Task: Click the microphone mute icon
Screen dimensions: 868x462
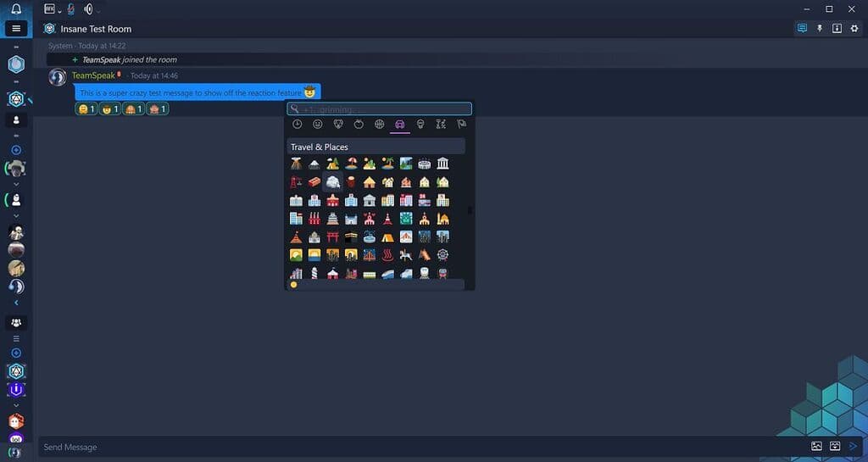Action: click(x=71, y=9)
